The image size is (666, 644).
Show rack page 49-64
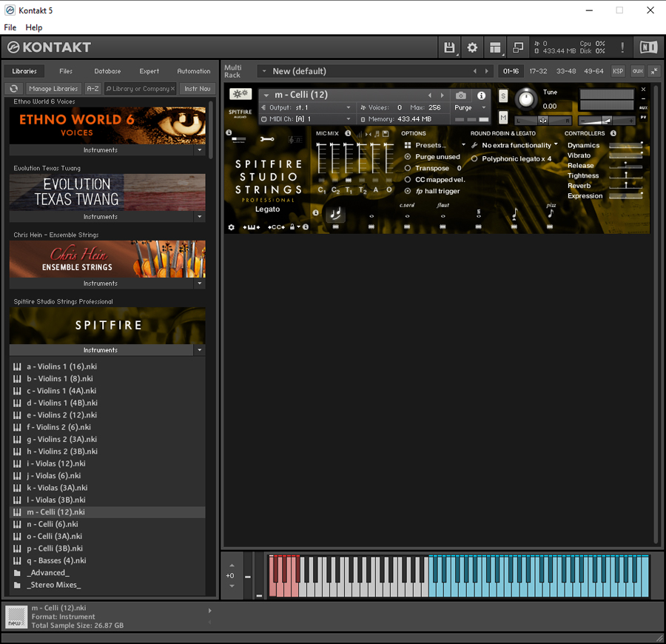(x=593, y=71)
